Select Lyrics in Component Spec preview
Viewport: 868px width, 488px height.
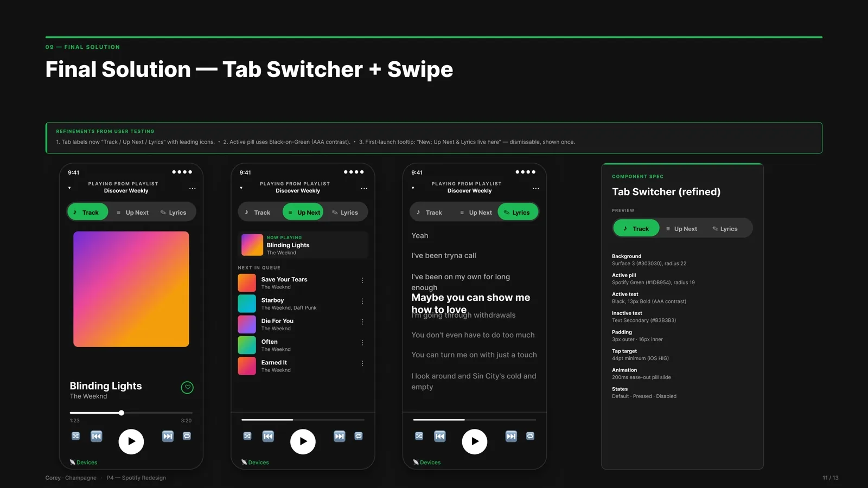(725, 229)
